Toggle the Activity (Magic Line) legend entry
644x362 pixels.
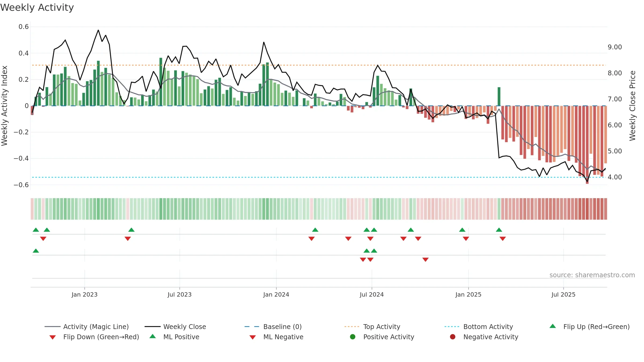click(x=87, y=327)
